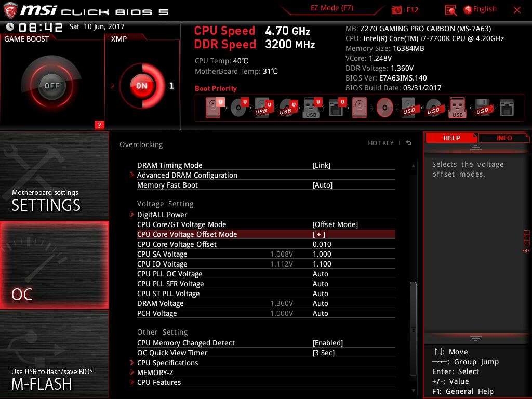The height and width of the screenshot is (399, 532).
Task: Expand Advanced DRAM Configuration submenu
Action: tap(266, 175)
